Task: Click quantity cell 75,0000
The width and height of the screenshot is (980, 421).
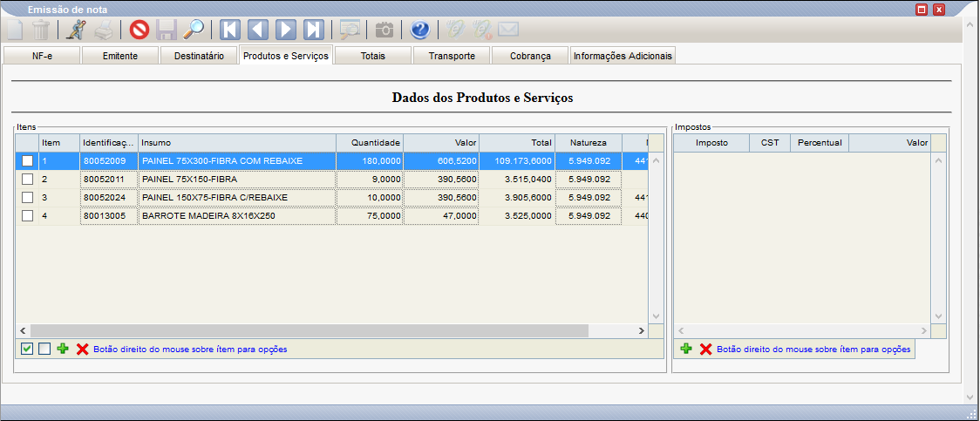Action: [x=370, y=215]
